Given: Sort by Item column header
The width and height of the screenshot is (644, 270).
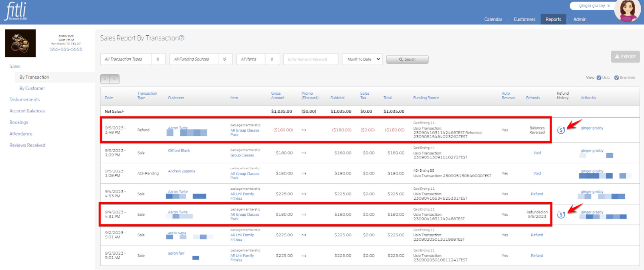Looking at the screenshot, I should [x=234, y=98].
